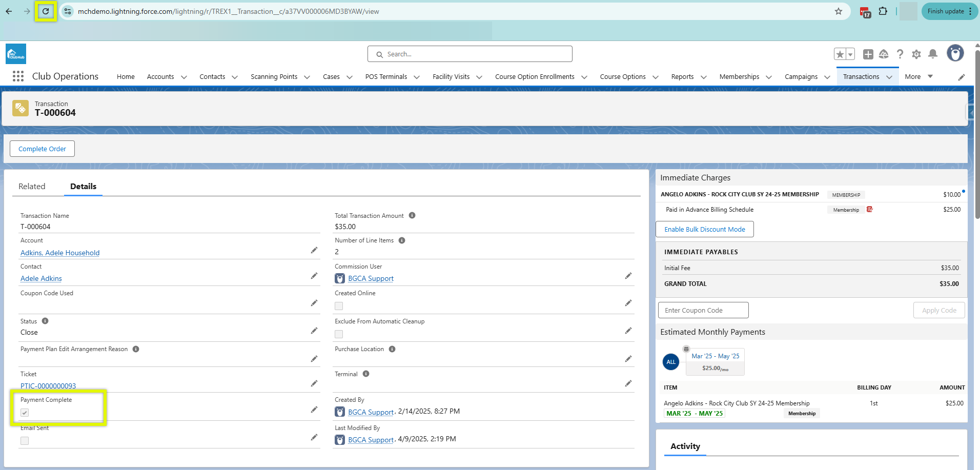Viewport: 980px width, 470px height.
Task: Reload the page with browser refresh button
Action: click(x=46, y=11)
